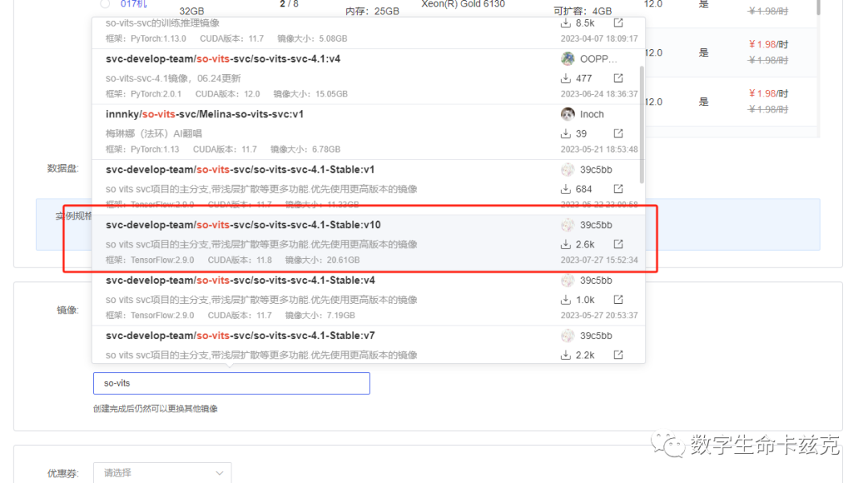Choose the so-vits-svc-4.1:v4 image entry

368,76
